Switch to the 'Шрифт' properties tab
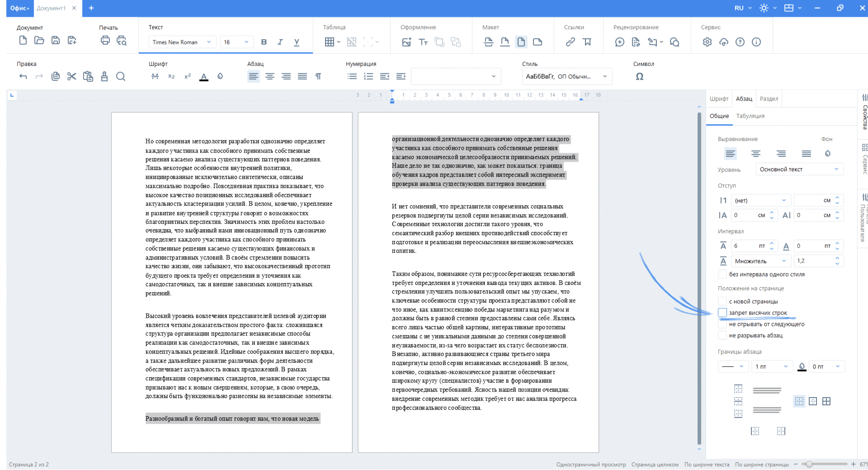 coord(719,99)
